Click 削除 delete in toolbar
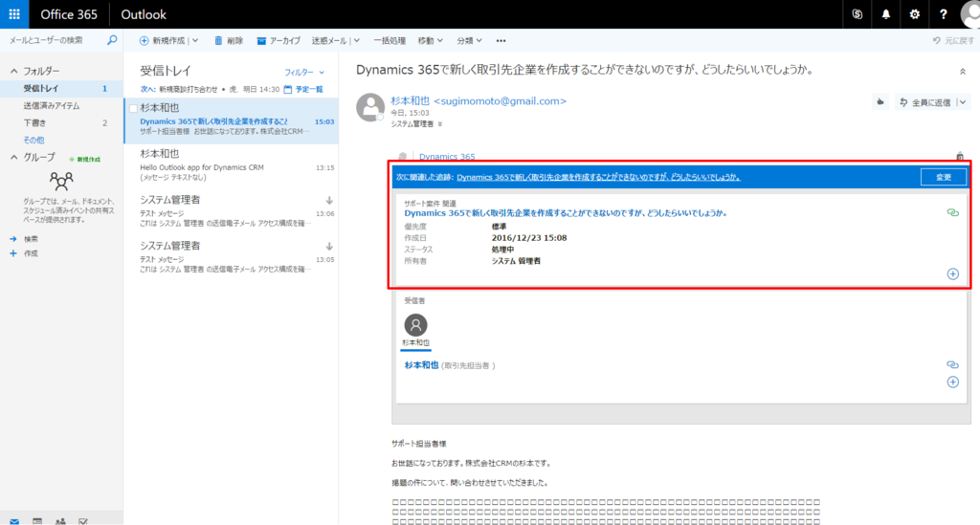This screenshot has height=525, width=980. pos(229,40)
